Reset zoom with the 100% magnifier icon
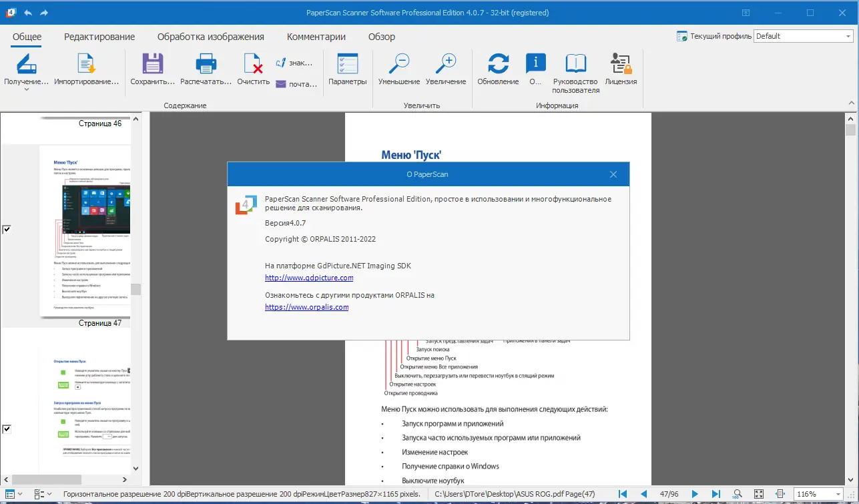This screenshot has width=859, height=504. [737, 494]
